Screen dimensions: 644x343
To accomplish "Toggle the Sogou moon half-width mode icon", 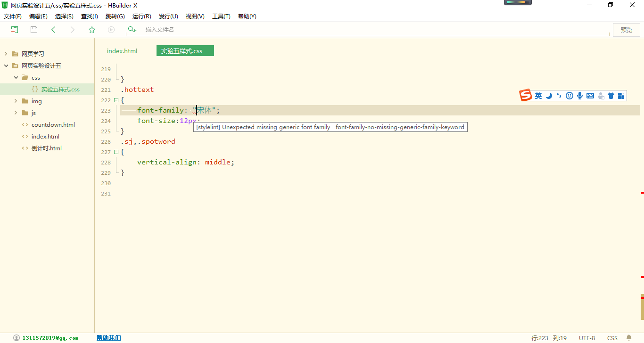I will (549, 96).
